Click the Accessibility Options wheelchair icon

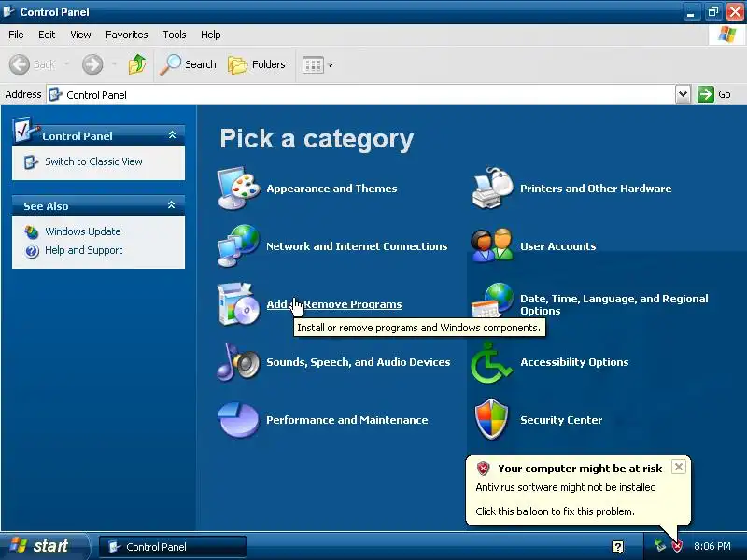491,363
